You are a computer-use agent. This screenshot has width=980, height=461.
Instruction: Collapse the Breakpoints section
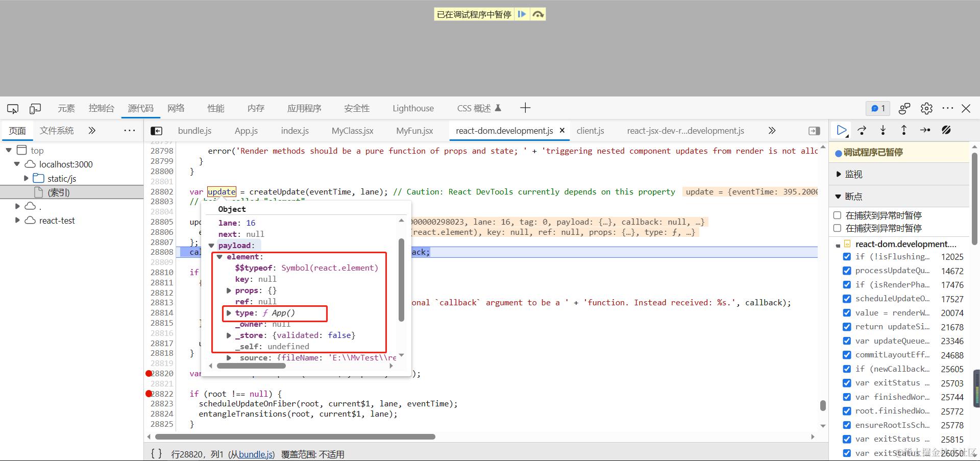(838, 197)
